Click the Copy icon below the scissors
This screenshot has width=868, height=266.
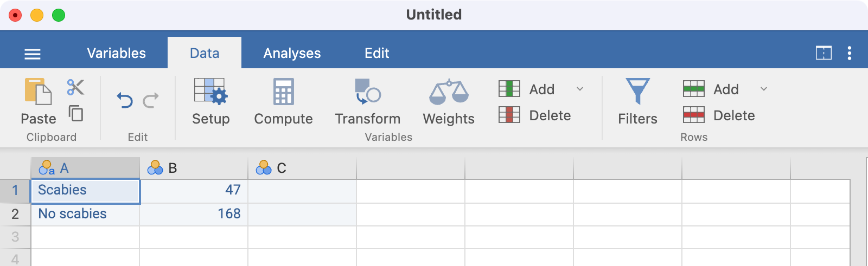[76, 113]
